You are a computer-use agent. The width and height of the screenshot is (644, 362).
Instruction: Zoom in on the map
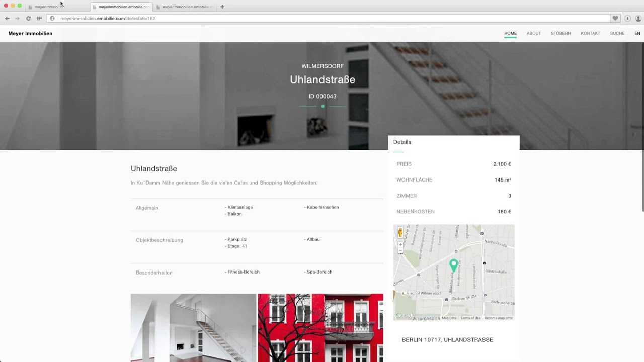pos(400,245)
